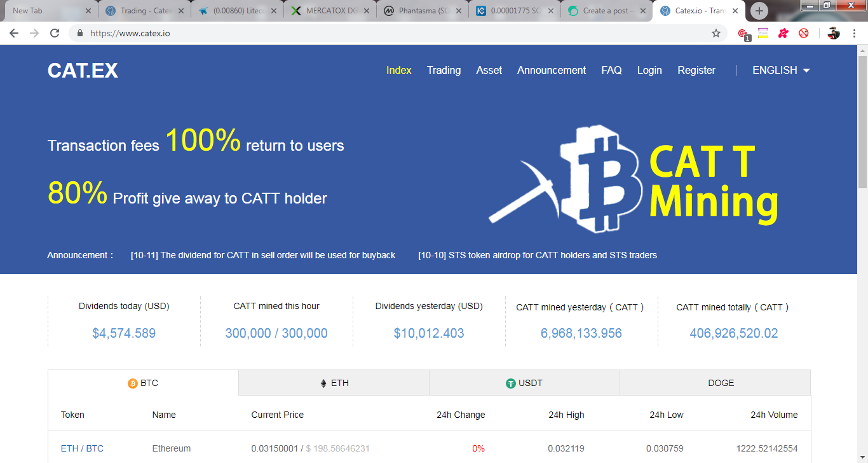
Task: Close the Trading - Catex tab
Action: tap(180, 11)
